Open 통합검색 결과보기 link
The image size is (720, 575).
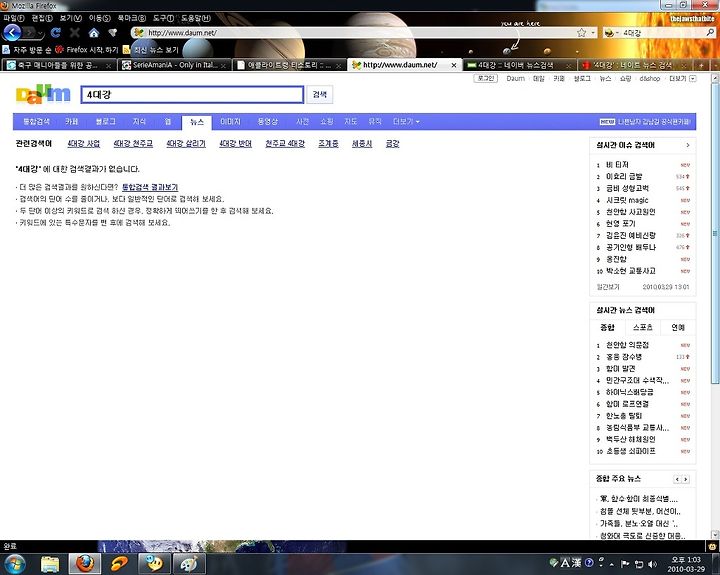[x=150, y=187]
